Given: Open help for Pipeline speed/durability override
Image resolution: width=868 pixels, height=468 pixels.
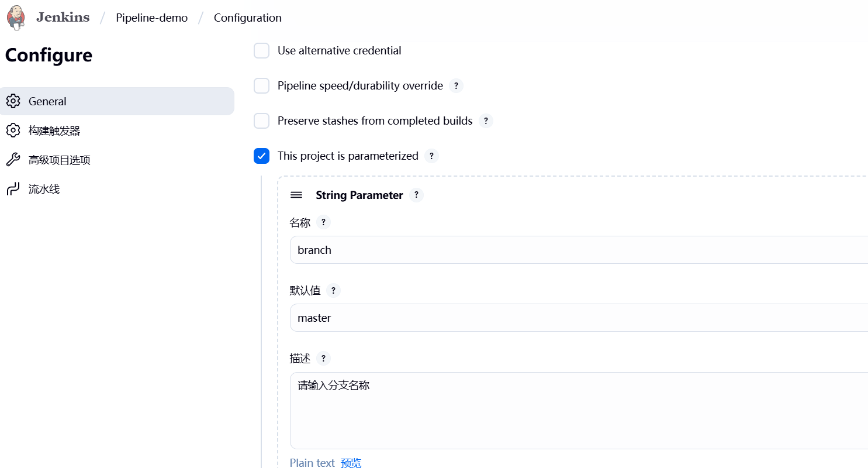Looking at the screenshot, I should coord(457,86).
